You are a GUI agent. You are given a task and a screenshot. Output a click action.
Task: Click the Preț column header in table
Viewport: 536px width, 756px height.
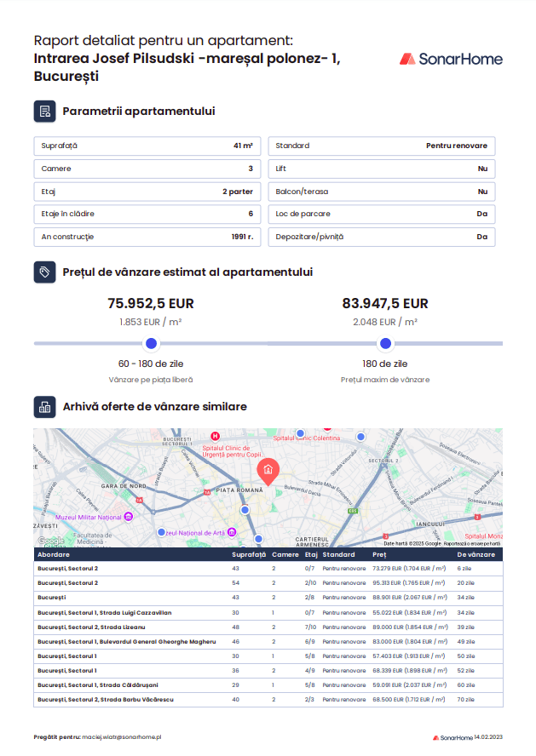pyautogui.click(x=379, y=554)
